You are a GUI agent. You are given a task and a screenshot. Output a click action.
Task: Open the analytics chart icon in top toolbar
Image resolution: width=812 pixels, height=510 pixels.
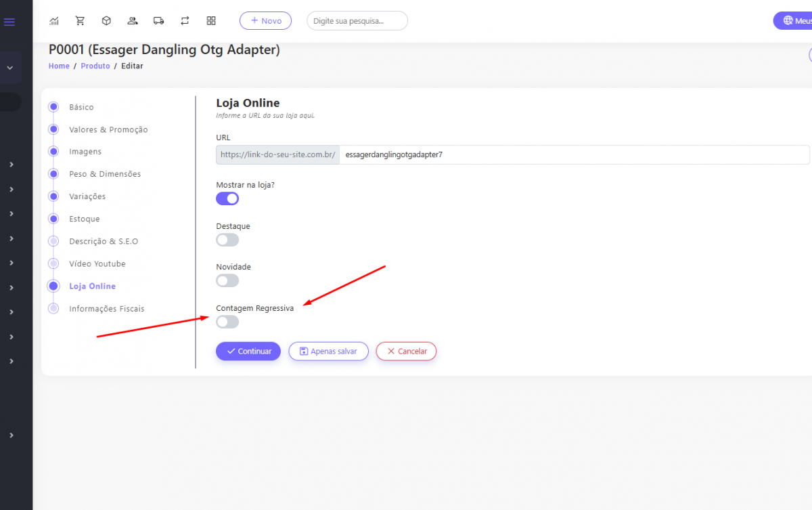54,21
